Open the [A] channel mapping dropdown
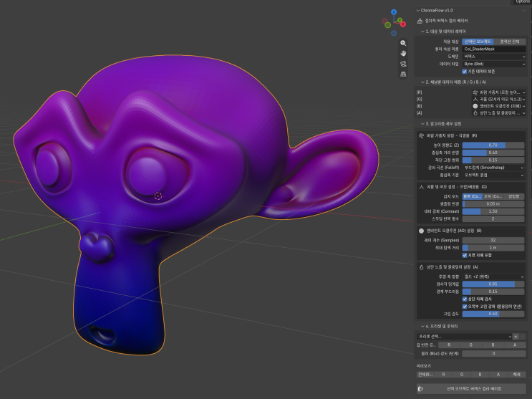This screenshot has height=399, width=532. click(499, 112)
